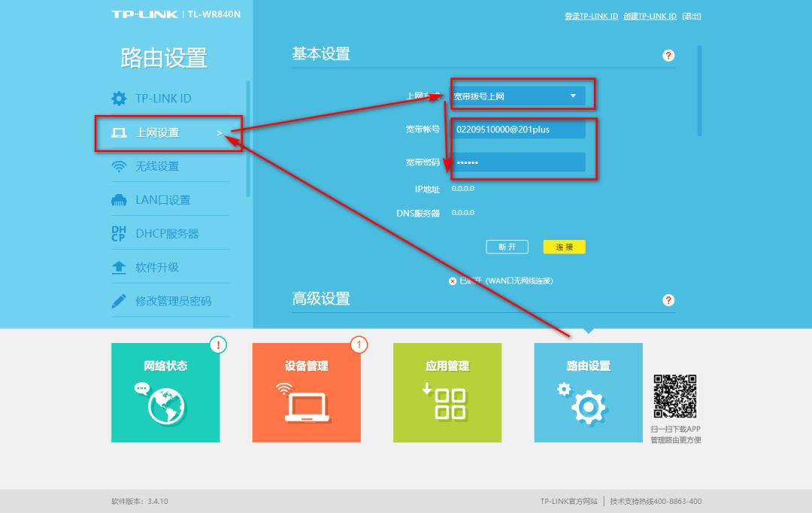Click TP-LINK官方网站 footer link
The height and width of the screenshot is (513, 812).
pyautogui.click(x=568, y=501)
